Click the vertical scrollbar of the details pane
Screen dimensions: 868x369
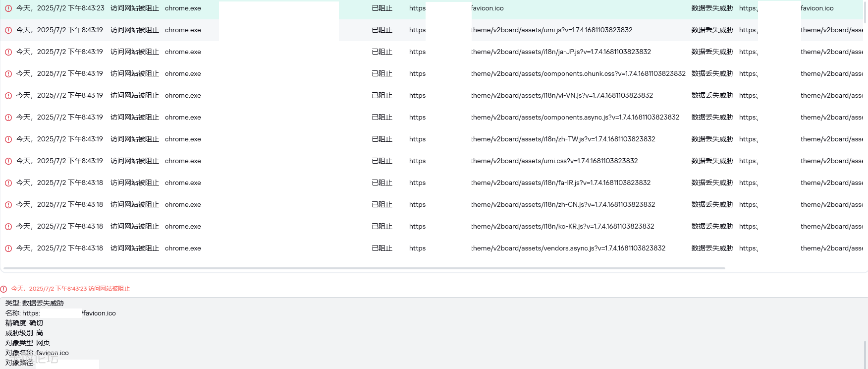pos(866,355)
